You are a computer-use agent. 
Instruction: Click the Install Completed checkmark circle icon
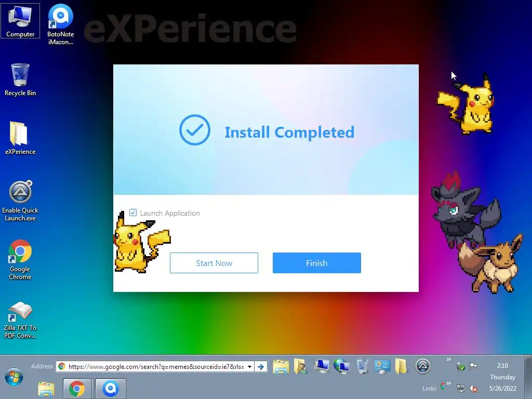coord(195,130)
